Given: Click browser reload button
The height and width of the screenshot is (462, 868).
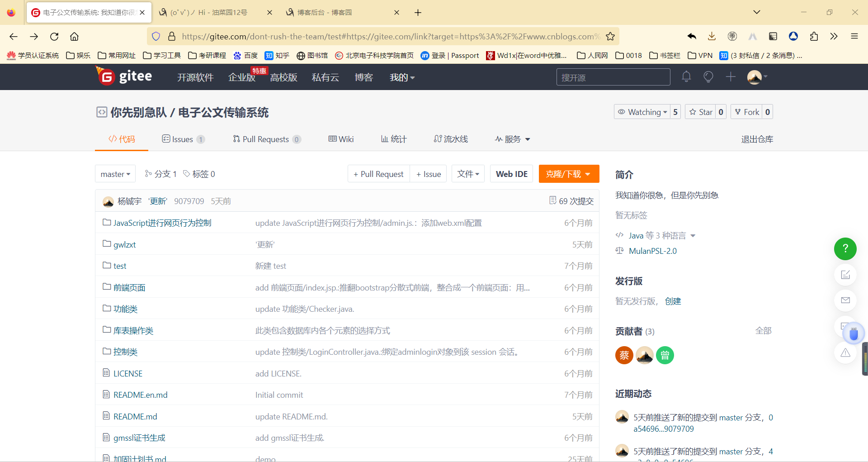Looking at the screenshot, I should pyautogui.click(x=54, y=36).
